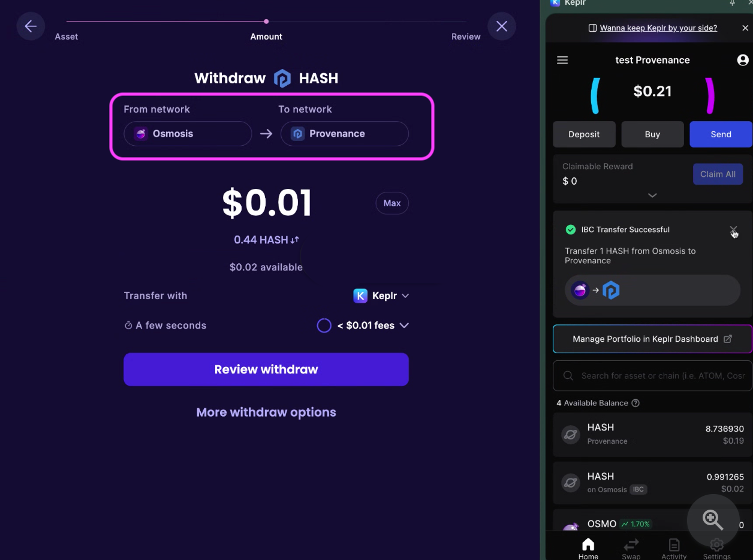This screenshot has height=560, width=753.
Task: Expand Claimable Reward chevron
Action: tap(652, 195)
